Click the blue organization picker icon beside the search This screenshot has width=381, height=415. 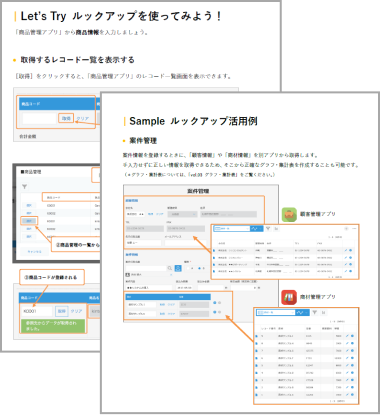click(x=178, y=268)
